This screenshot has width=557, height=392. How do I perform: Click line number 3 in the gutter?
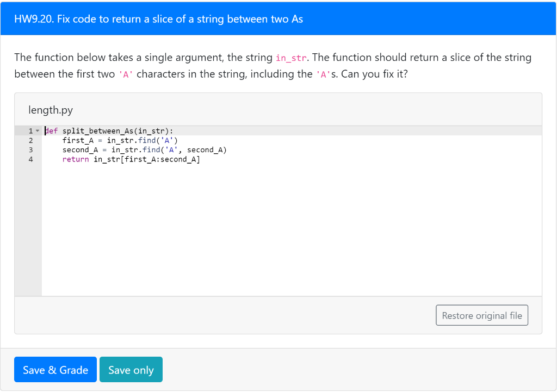[30, 150]
